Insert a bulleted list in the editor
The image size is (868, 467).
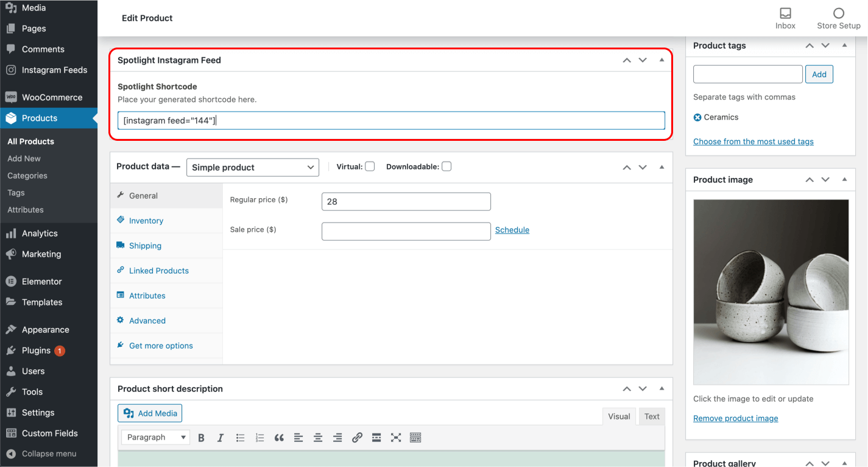tap(241, 438)
